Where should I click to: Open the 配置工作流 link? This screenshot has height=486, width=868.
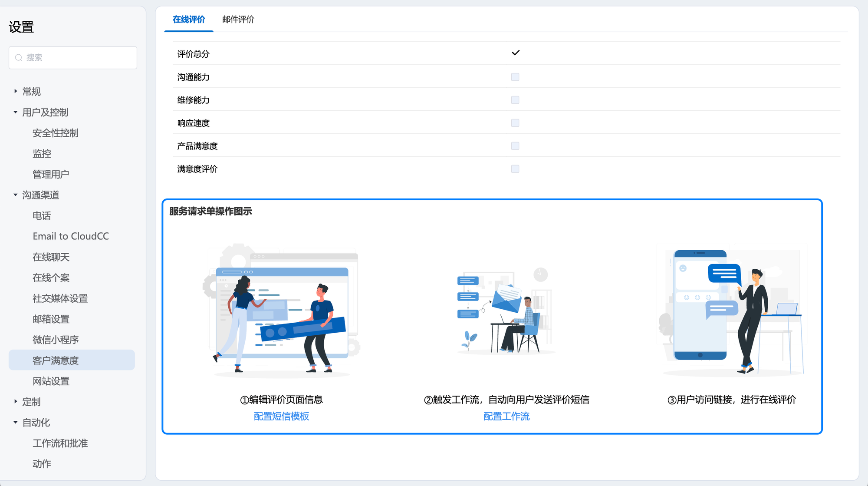click(506, 417)
